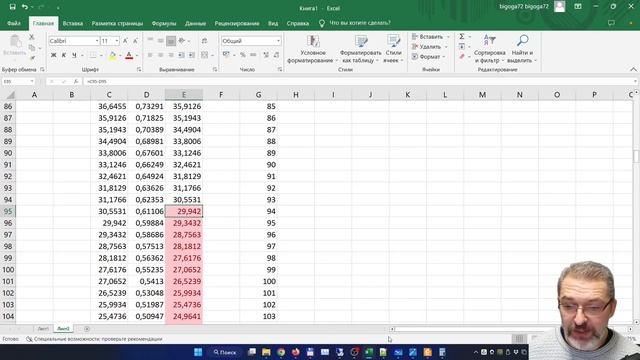The image size is (640, 360).
Task: Open the font size 11 dropdown
Action: (x=117, y=41)
